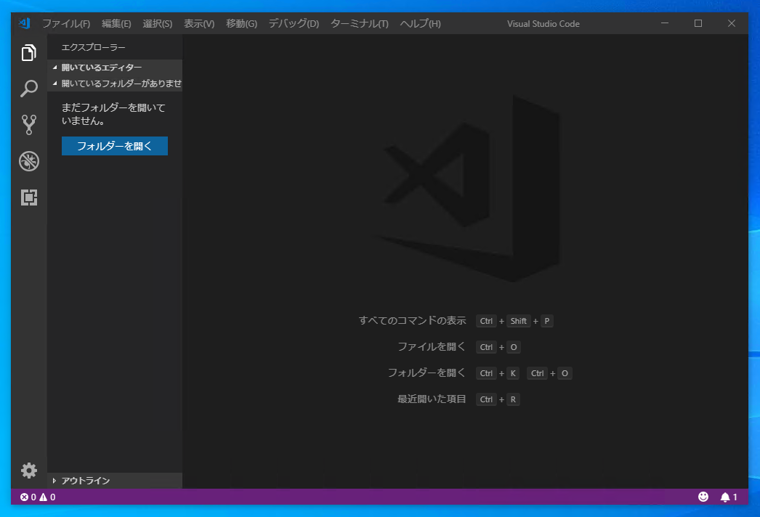Collapse the 開いているフォルダーがありません section

[x=114, y=83]
